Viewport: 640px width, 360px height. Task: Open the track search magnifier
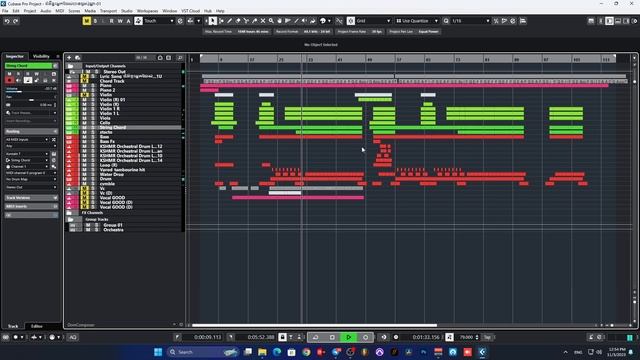pos(180,58)
